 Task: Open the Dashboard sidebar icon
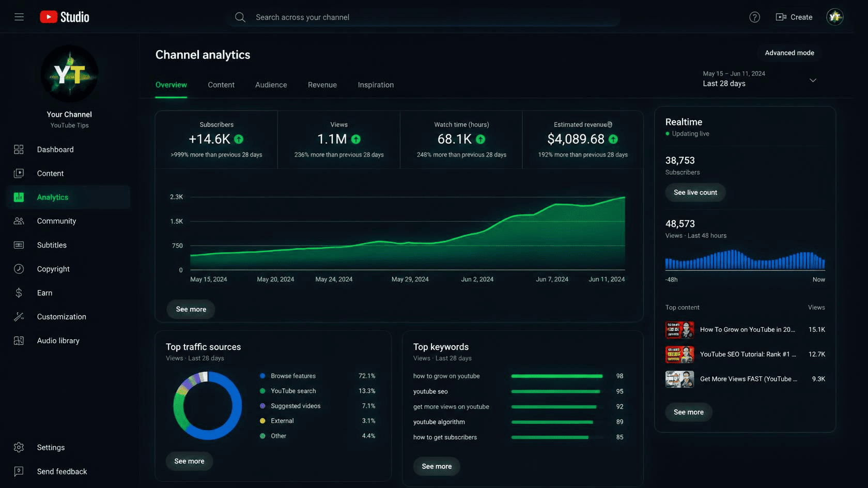[19, 149]
